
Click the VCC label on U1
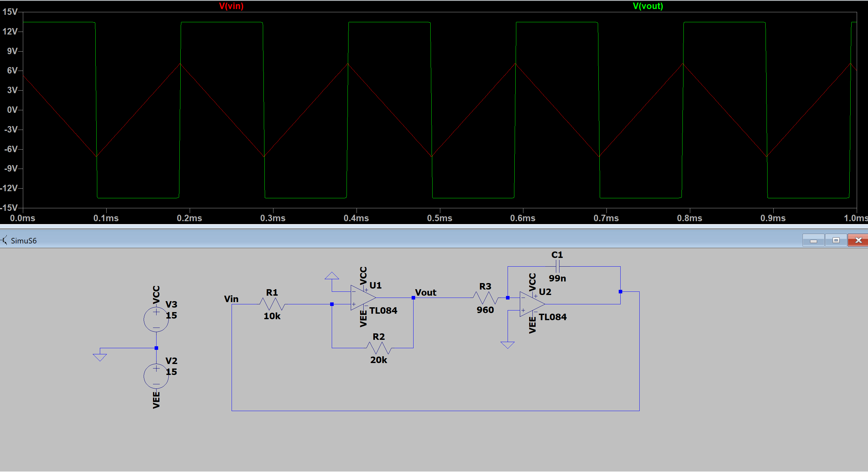(x=363, y=276)
